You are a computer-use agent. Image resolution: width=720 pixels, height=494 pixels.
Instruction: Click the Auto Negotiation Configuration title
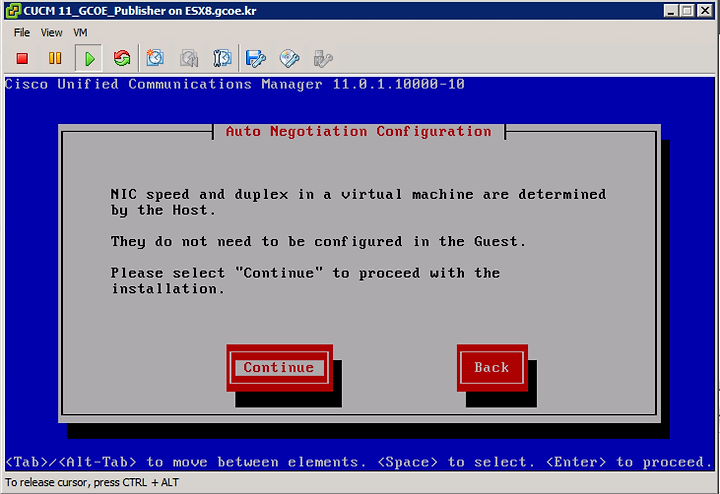(x=359, y=132)
